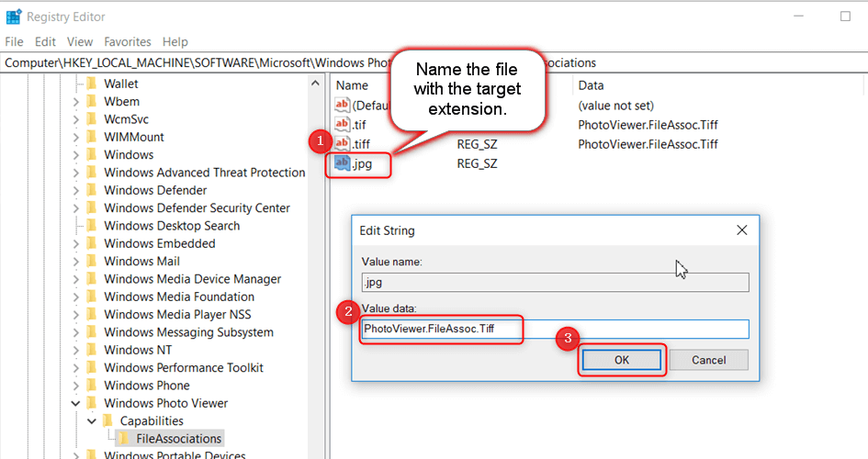This screenshot has height=459, width=868.
Task: Select the Windows Photo Viewer folder icon
Action: pos(92,403)
